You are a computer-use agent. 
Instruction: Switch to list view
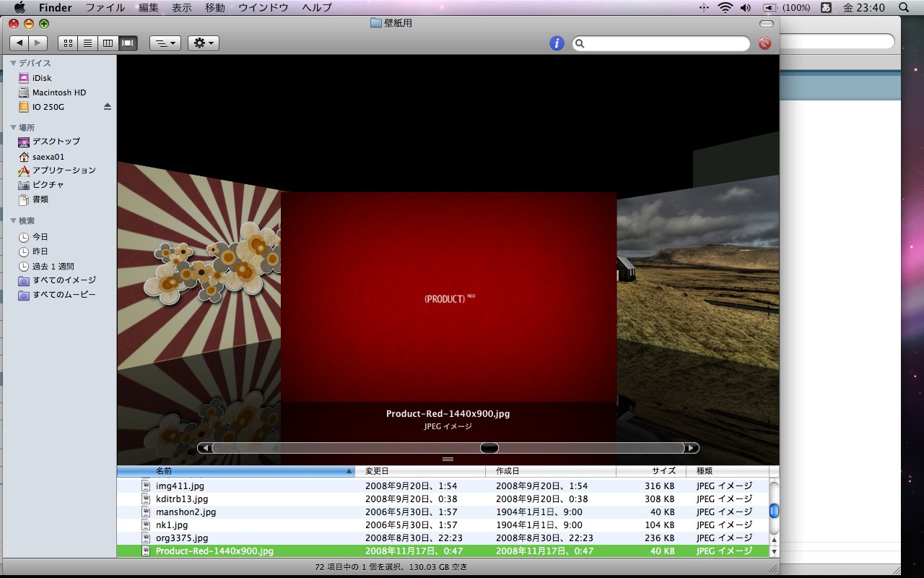(x=88, y=43)
